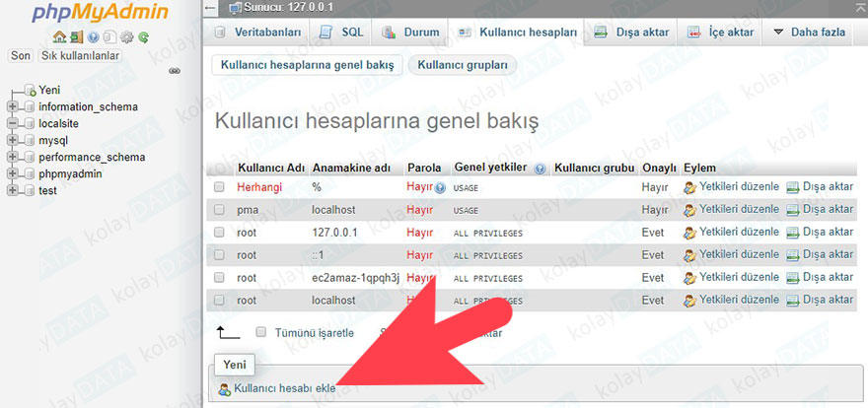Image resolution: width=868 pixels, height=408 pixels.
Task: Open the information_schema database name
Action: coord(89,106)
